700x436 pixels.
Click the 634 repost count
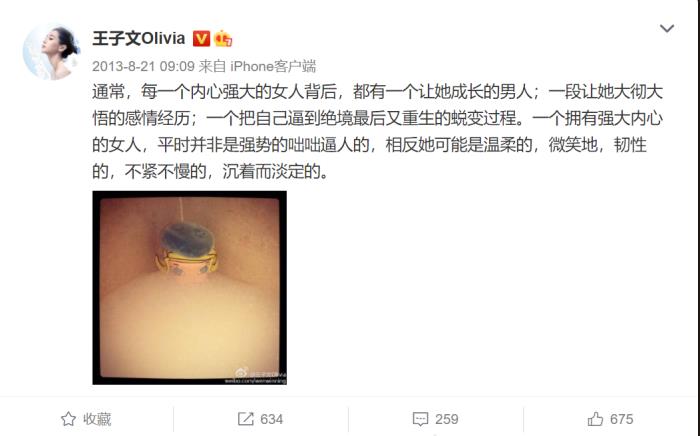[271, 419]
